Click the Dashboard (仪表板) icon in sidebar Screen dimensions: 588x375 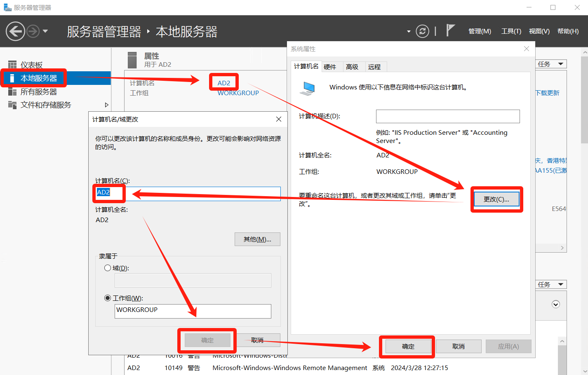pyautogui.click(x=12, y=65)
